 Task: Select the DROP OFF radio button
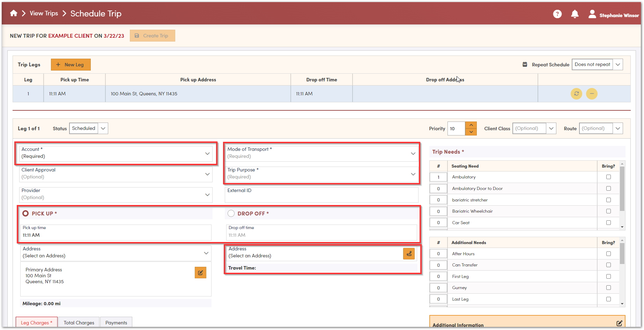231,213
